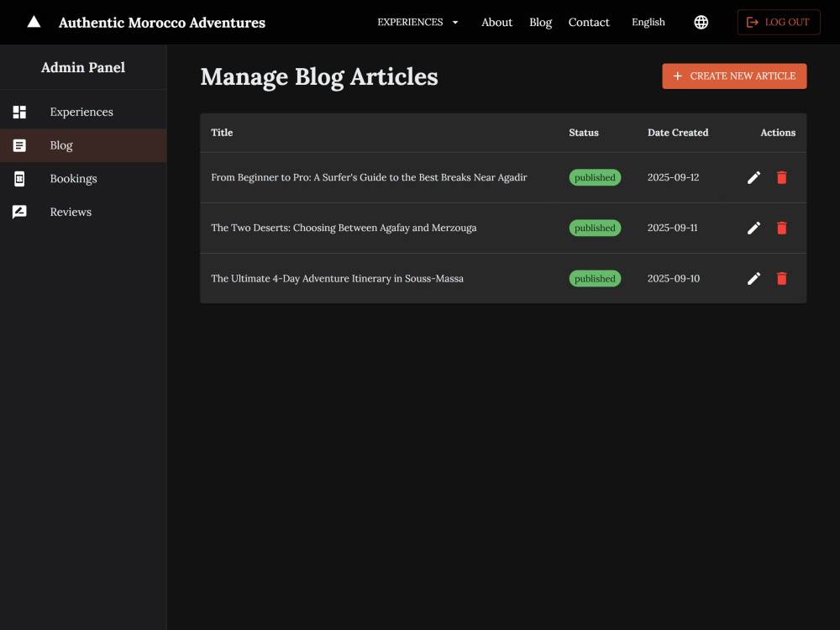Select Blog in the admin sidebar
This screenshot has height=630, width=840.
point(83,145)
